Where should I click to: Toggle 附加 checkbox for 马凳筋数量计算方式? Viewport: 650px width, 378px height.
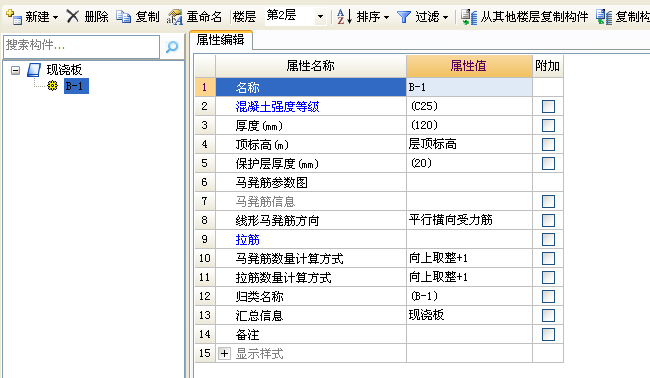(x=548, y=258)
